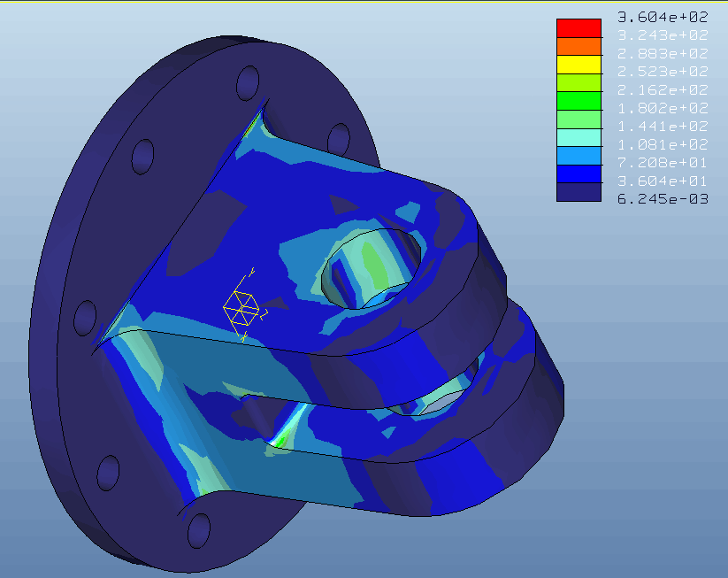This screenshot has width=728, height=578.
Task: Click the topmost bolt hole on the flange
Action: tap(248, 82)
